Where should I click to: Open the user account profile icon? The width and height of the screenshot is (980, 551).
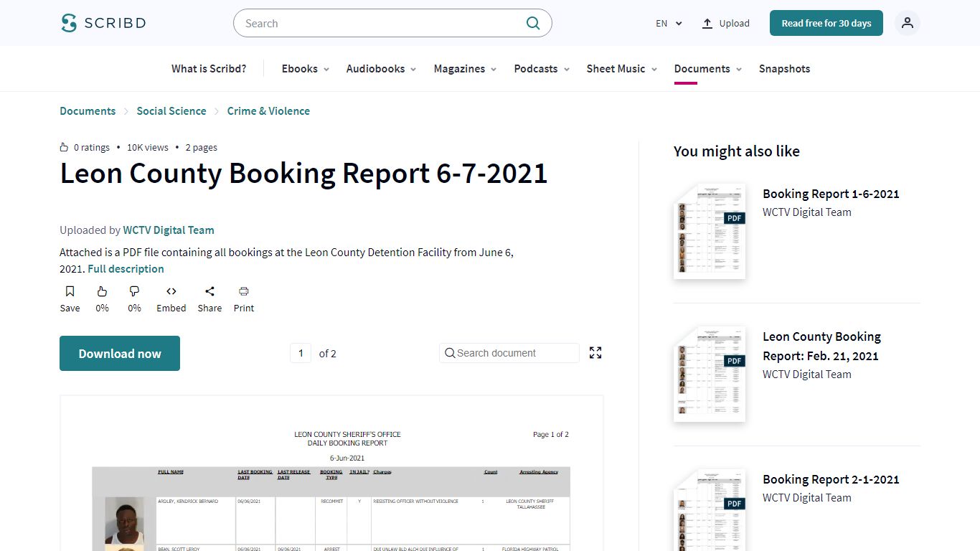tap(908, 23)
